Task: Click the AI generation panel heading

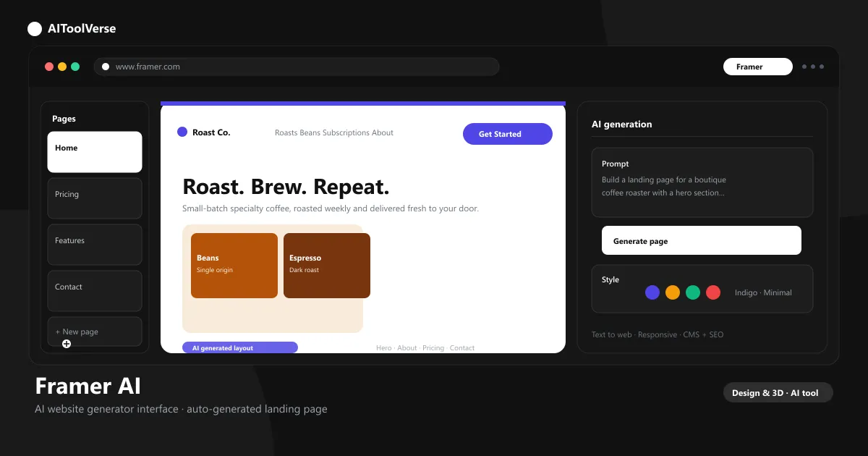Action: 622,124
